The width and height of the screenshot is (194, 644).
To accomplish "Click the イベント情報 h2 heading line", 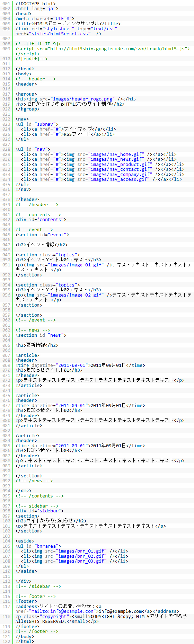I will (41, 245).
